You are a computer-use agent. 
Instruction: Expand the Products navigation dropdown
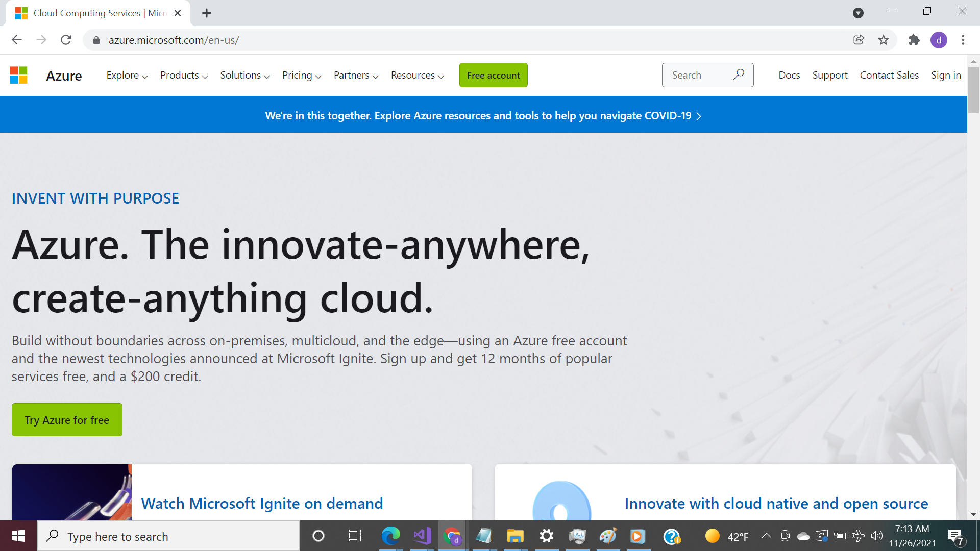coord(184,74)
